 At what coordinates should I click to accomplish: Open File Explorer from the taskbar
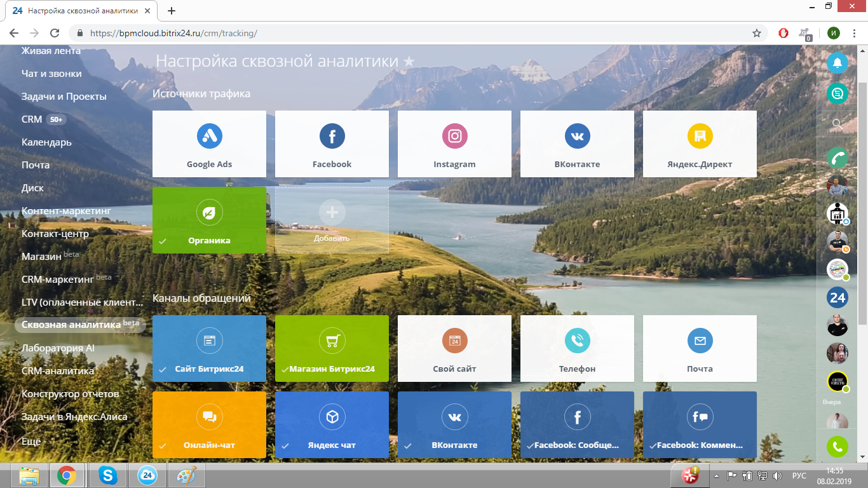click(x=29, y=475)
